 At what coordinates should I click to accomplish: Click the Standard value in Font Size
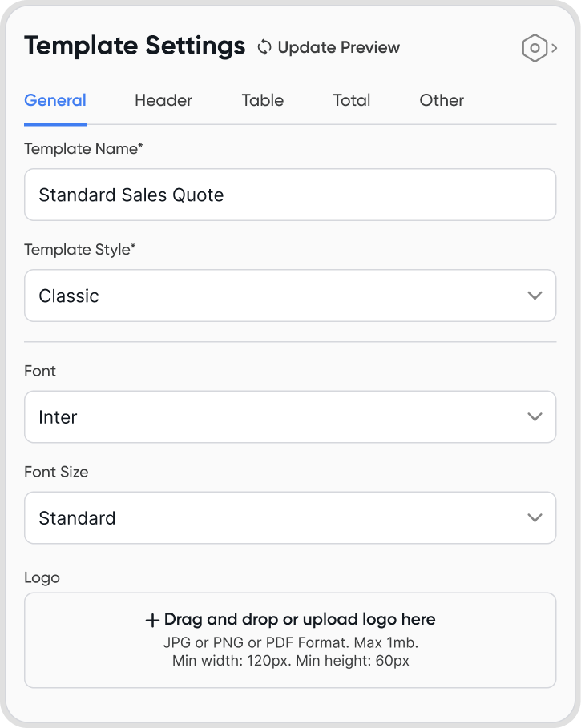coord(77,518)
